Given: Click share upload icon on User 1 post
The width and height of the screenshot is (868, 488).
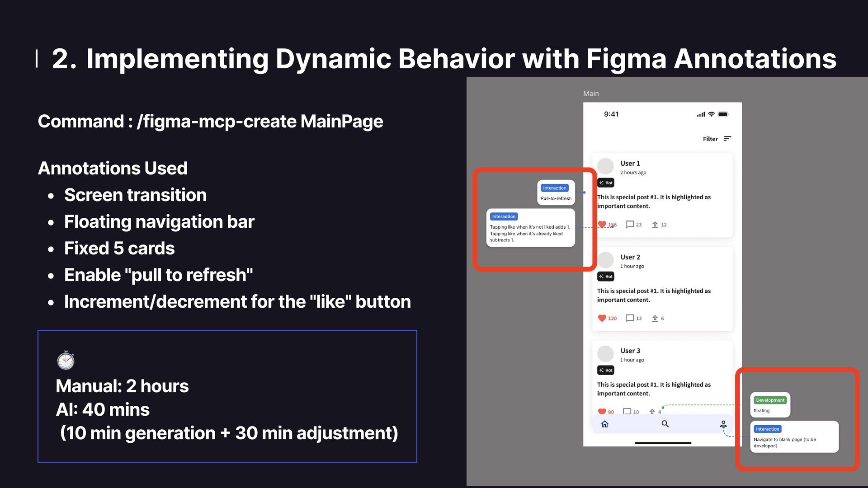Looking at the screenshot, I should coord(655,224).
